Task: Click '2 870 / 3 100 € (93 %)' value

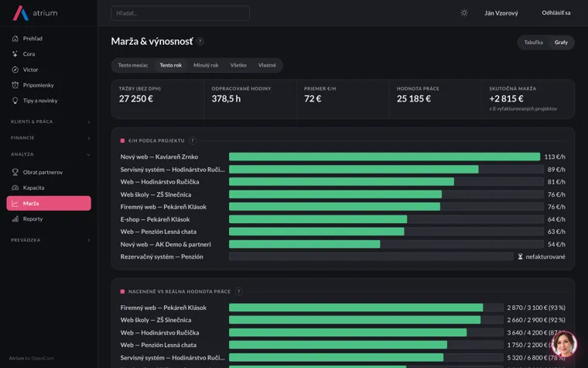Action: tap(536, 308)
